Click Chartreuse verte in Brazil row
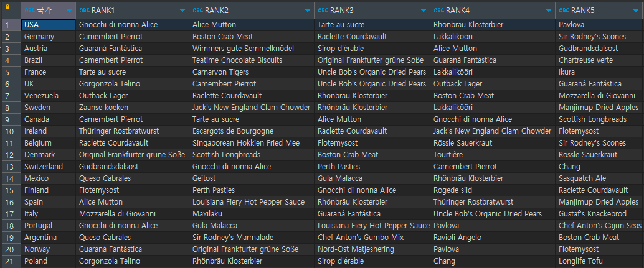The image size is (644, 268). (600, 60)
